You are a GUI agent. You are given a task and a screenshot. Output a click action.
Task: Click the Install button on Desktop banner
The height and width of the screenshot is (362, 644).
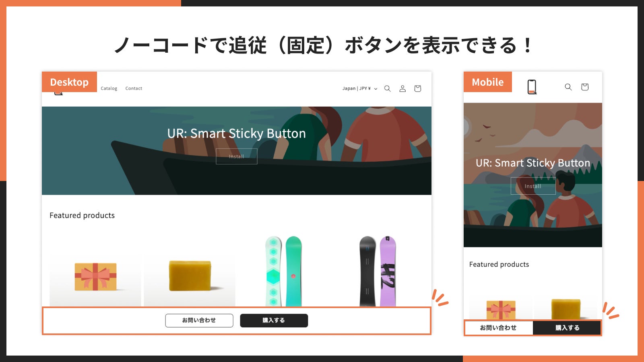237,156
